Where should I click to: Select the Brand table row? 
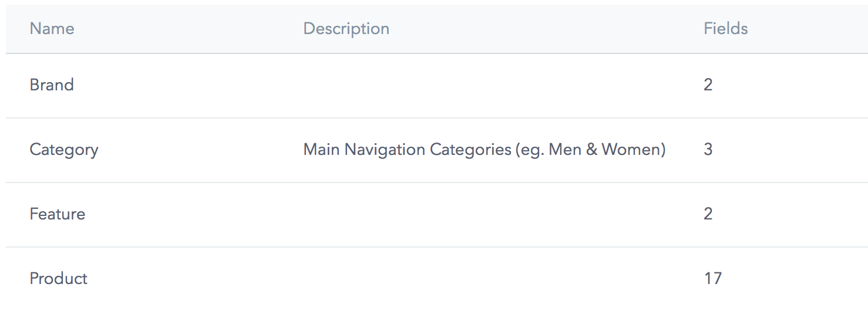coord(206,85)
